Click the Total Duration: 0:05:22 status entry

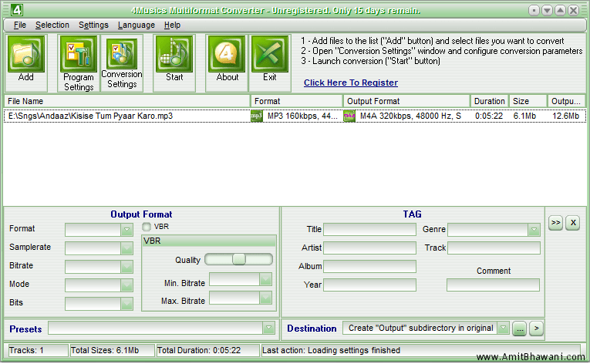tap(207, 350)
